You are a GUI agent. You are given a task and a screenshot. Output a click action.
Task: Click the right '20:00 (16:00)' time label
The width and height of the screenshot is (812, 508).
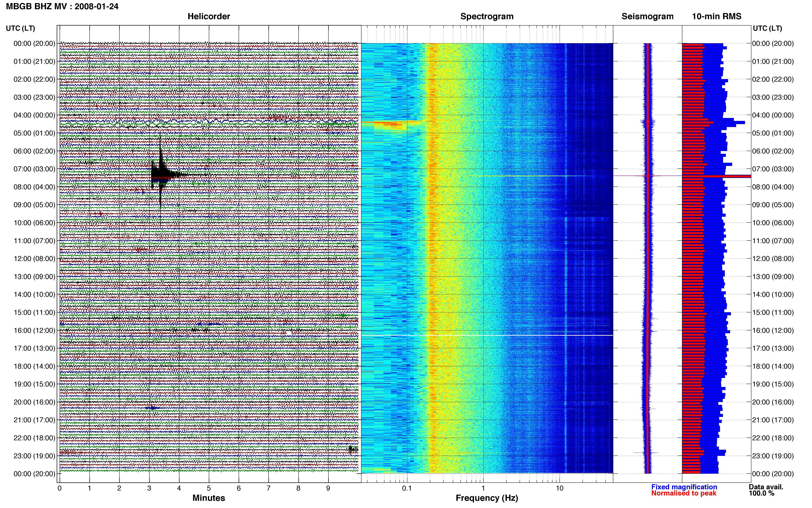pos(773,402)
